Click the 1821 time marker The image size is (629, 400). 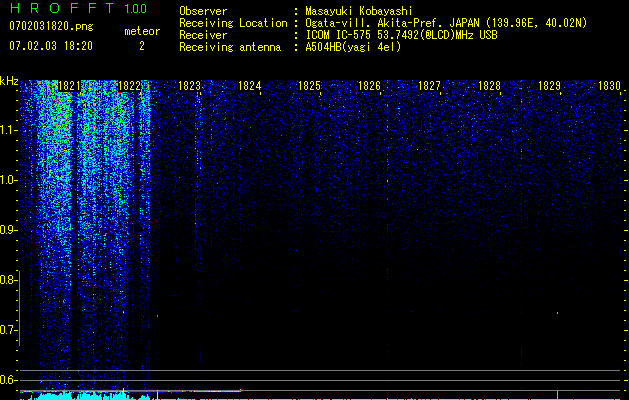click(x=69, y=86)
